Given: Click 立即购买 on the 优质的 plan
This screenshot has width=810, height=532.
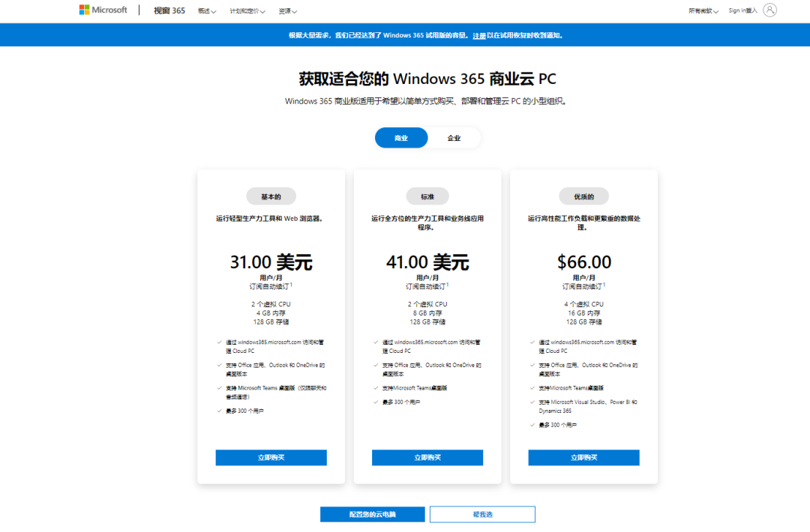Looking at the screenshot, I should pyautogui.click(x=583, y=457).
